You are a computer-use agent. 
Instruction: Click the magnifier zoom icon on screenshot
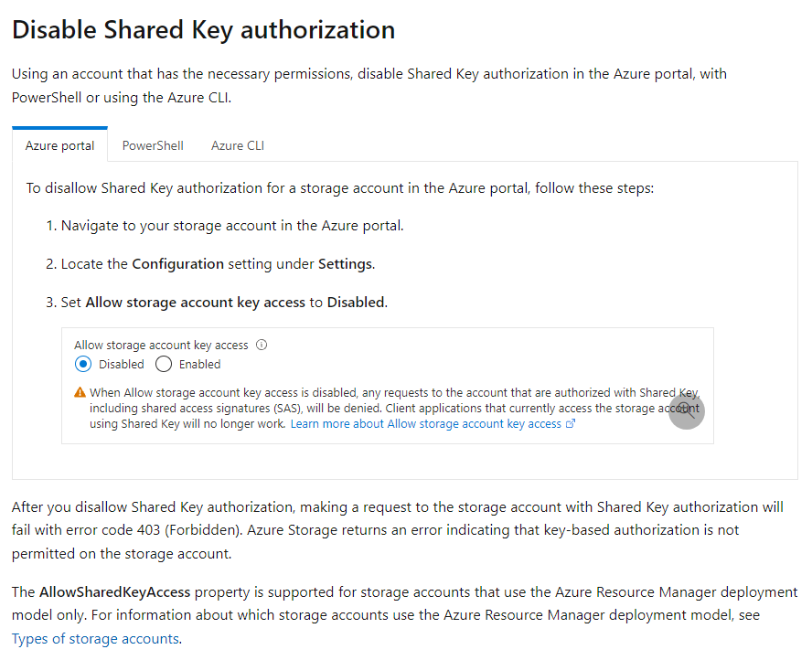(x=686, y=410)
